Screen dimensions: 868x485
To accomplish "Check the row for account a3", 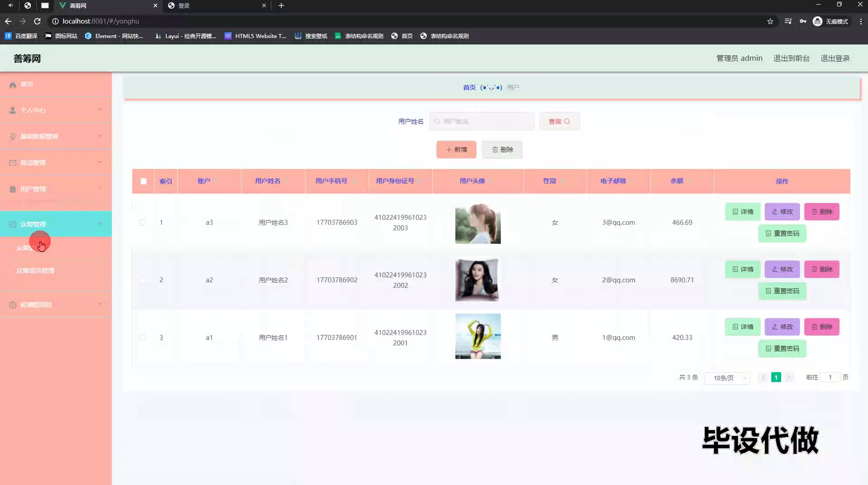I will pyautogui.click(x=142, y=223).
